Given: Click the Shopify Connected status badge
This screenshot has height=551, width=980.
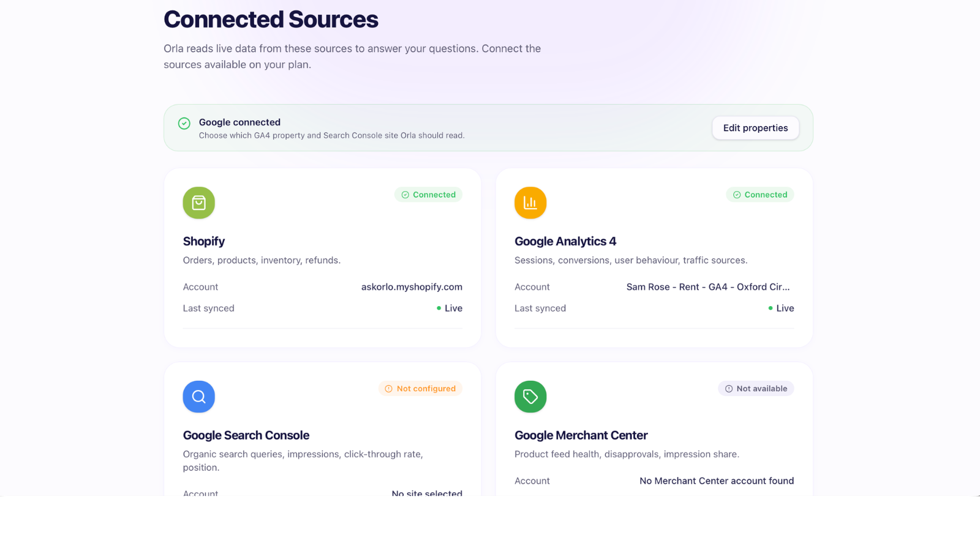Looking at the screenshot, I should tap(428, 195).
